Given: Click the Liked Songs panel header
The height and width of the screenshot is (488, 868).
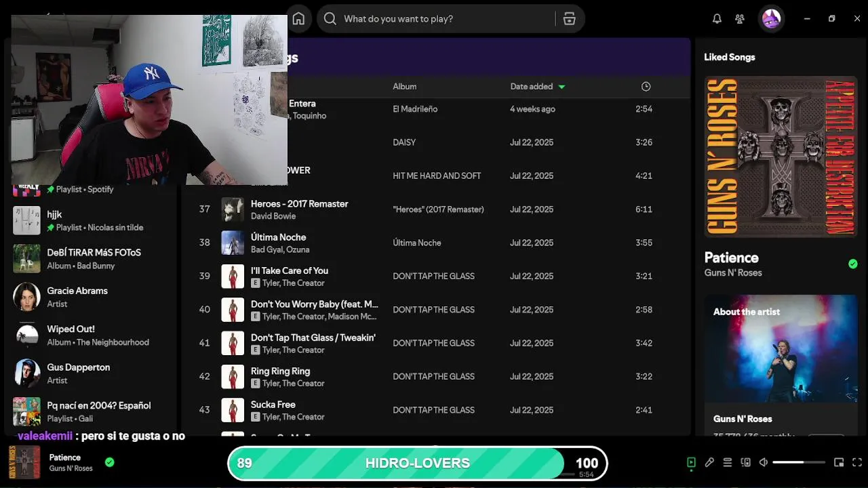Looking at the screenshot, I should [x=730, y=58].
